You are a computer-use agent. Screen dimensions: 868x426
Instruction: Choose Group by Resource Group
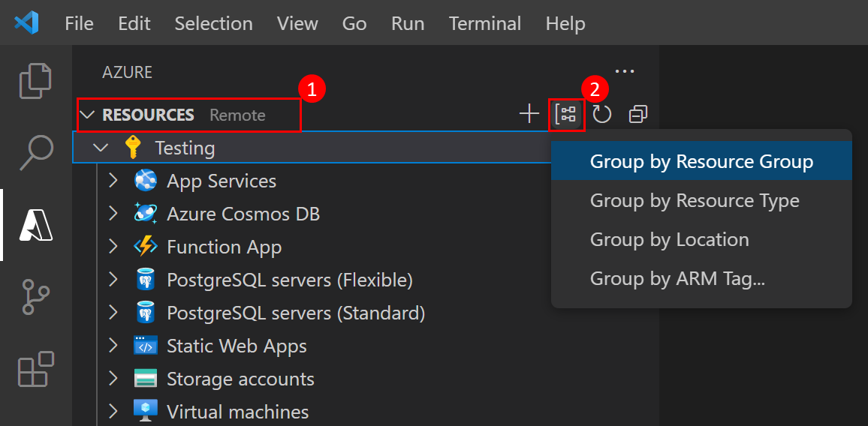tap(701, 161)
